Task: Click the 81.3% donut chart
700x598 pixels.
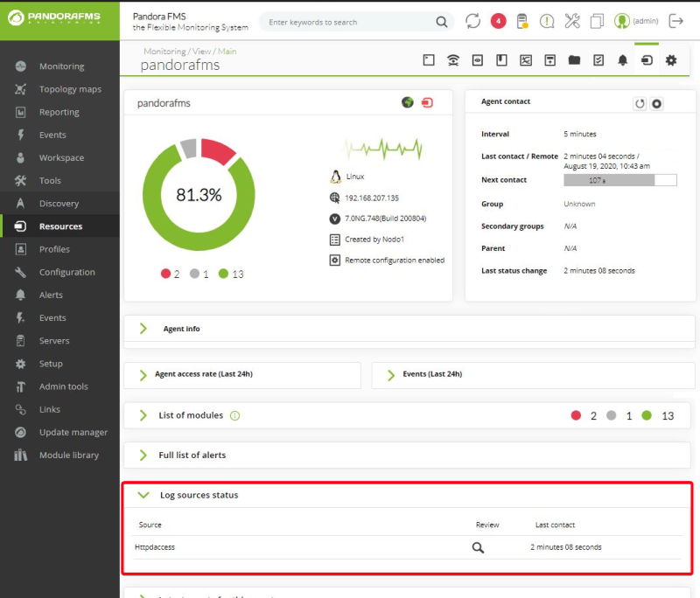Action: point(199,194)
